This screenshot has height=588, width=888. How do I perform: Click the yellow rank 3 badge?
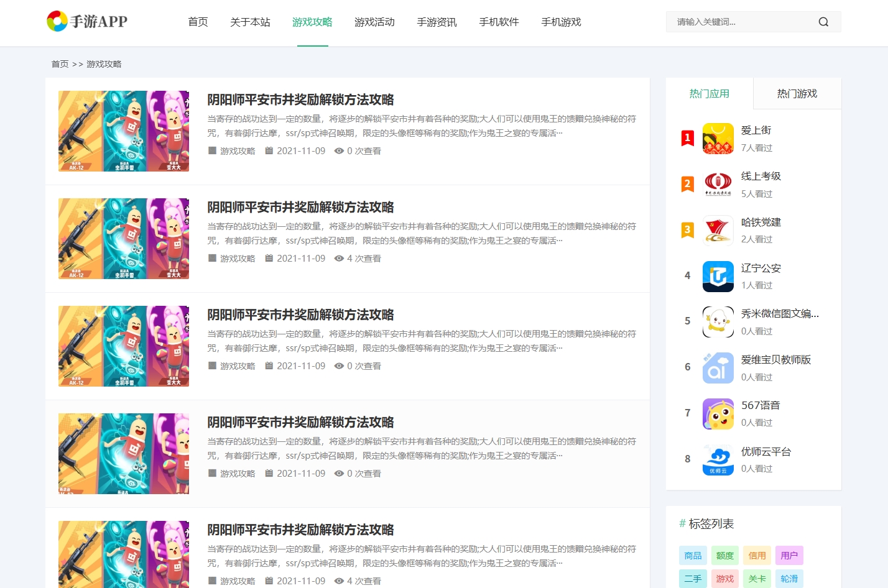point(687,230)
